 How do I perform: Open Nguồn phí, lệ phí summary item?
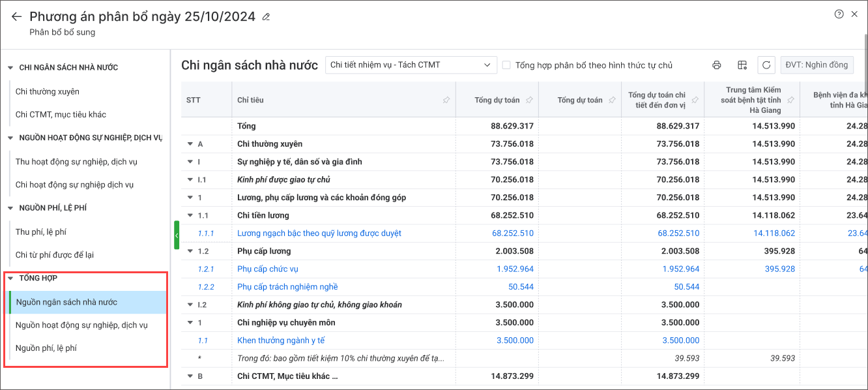[46, 348]
